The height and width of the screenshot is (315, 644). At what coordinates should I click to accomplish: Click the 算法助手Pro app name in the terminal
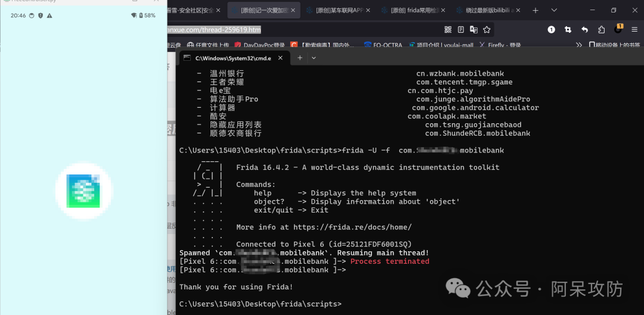(234, 99)
